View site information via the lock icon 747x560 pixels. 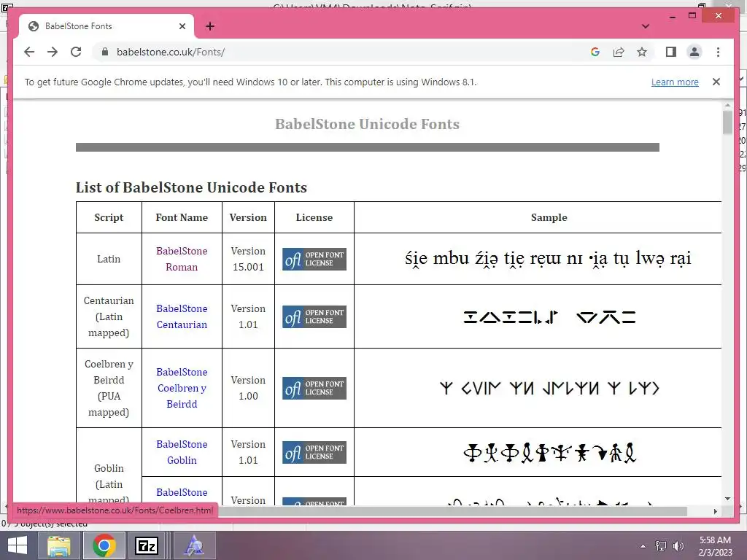105,52
